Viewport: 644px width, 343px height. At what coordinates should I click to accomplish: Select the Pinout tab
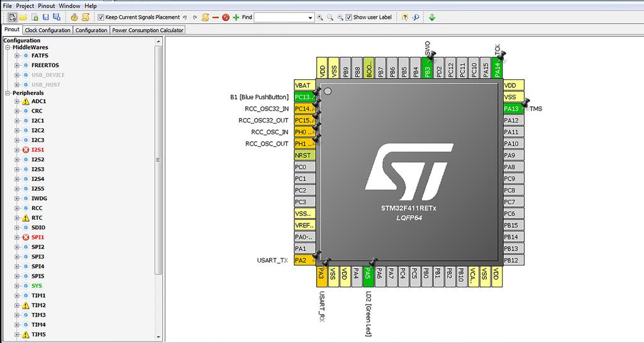click(x=12, y=30)
